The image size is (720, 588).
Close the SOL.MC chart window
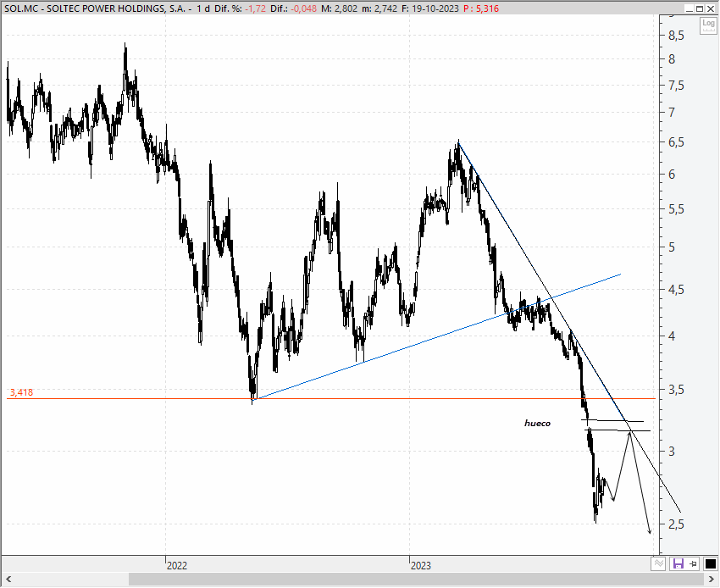pyautogui.click(x=710, y=8)
